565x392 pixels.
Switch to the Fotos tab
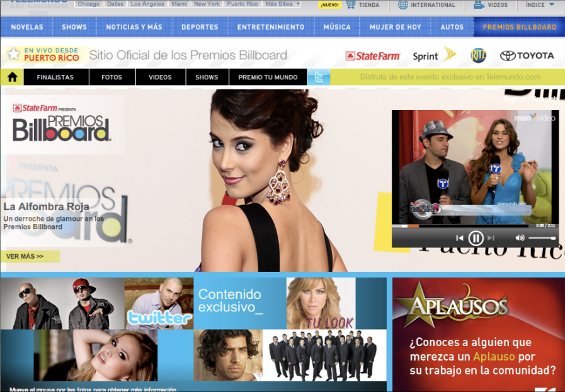tap(111, 77)
